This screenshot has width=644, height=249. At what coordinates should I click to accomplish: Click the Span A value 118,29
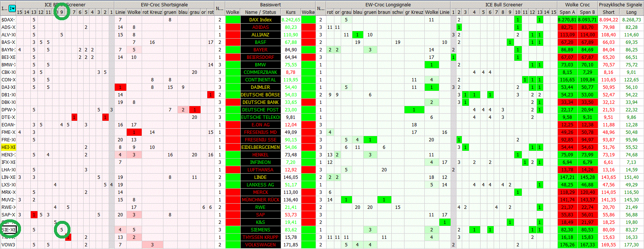click(x=567, y=192)
